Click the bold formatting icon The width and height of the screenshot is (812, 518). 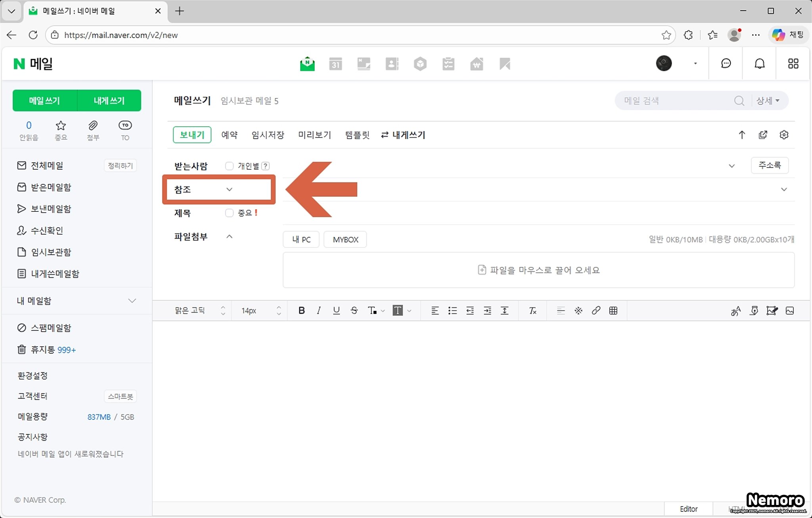click(x=301, y=311)
